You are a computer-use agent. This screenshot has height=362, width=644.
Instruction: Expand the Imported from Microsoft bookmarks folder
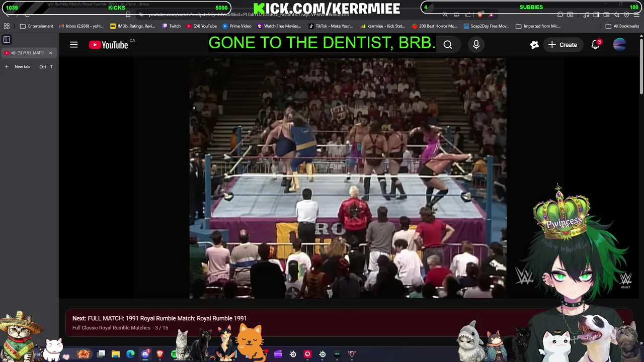coord(538,26)
